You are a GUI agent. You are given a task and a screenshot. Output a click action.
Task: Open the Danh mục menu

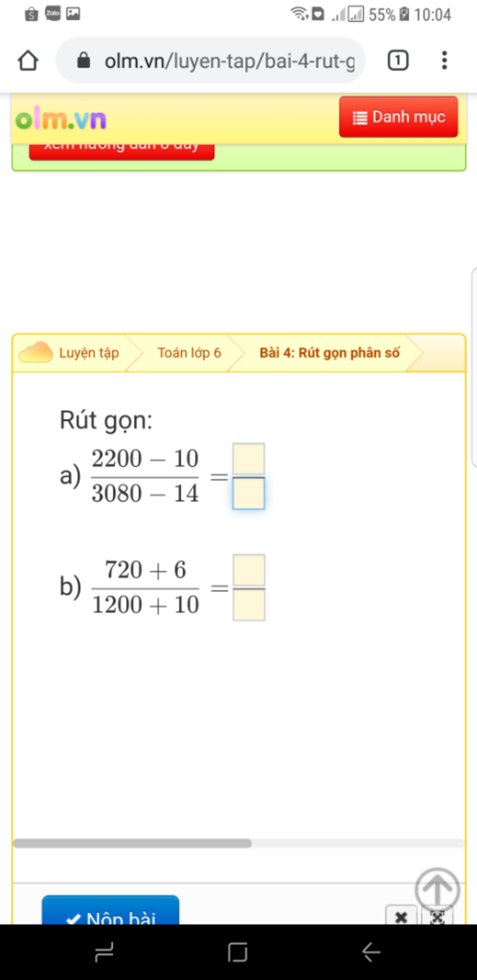pyautogui.click(x=399, y=117)
